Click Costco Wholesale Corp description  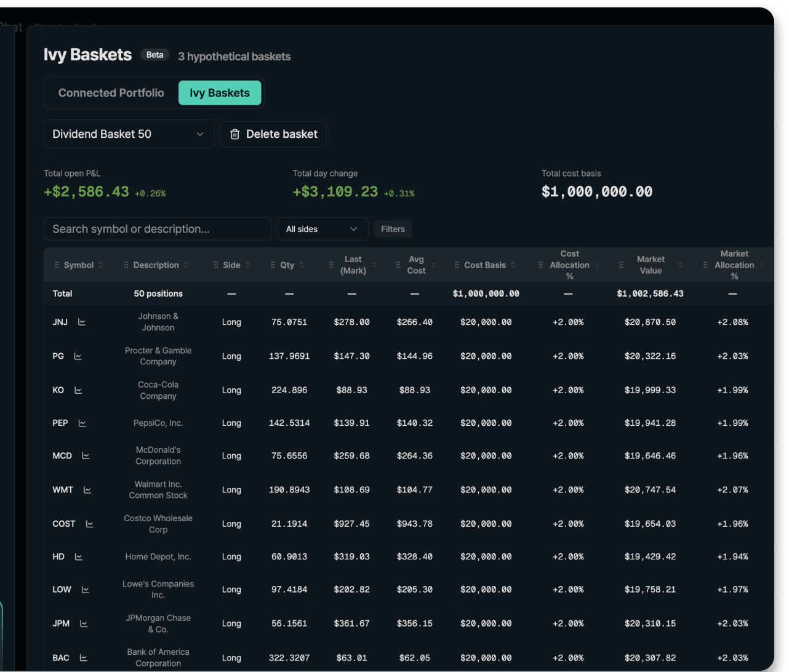click(x=158, y=524)
